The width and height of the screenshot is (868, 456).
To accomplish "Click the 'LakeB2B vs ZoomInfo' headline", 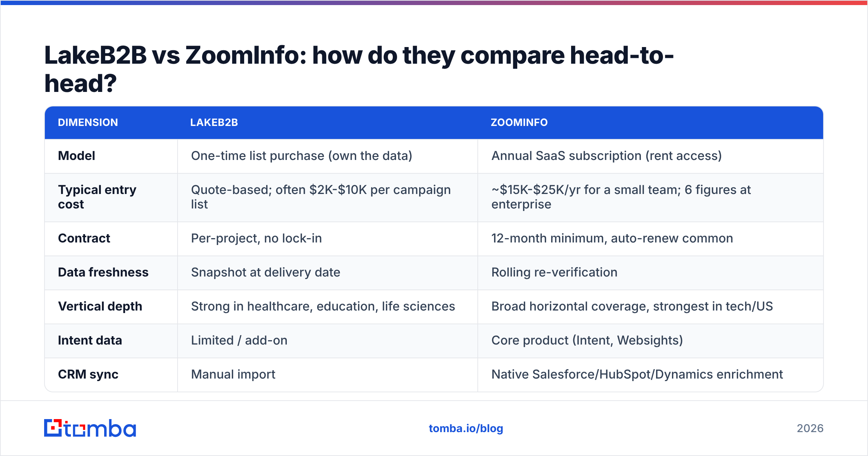I will [x=359, y=69].
